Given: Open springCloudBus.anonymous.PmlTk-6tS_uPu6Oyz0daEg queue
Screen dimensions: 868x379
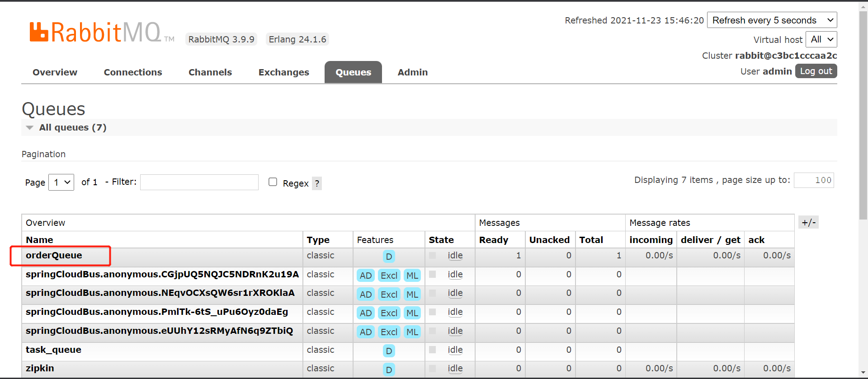Looking at the screenshot, I should pyautogui.click(x=157, y=312).
